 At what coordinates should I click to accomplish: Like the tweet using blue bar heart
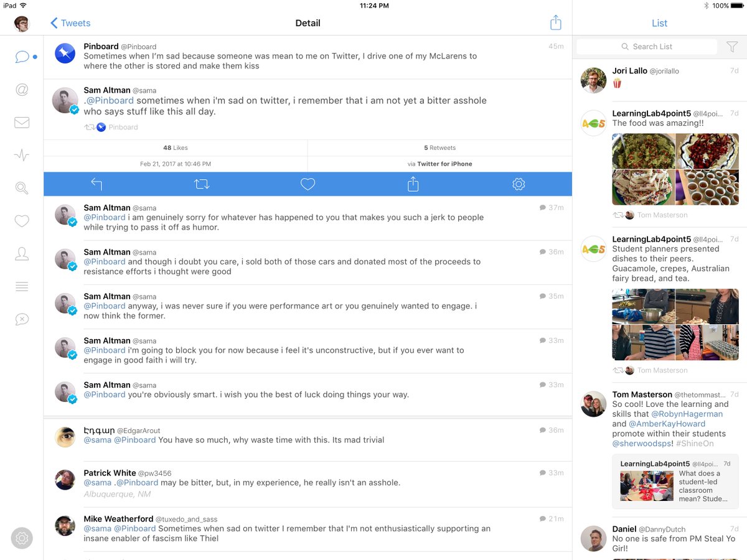(x=308, y=184)
